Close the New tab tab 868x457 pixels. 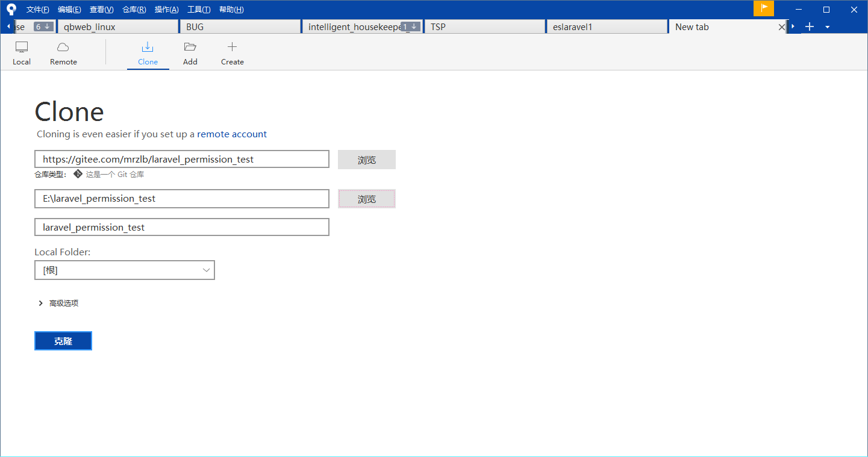(x=782, y=27)
